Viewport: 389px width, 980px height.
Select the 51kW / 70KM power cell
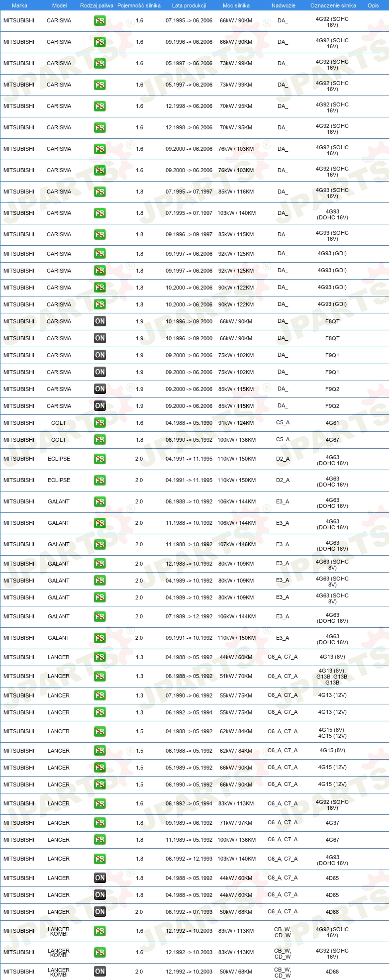pyautogui.click(x=236, y=677)
